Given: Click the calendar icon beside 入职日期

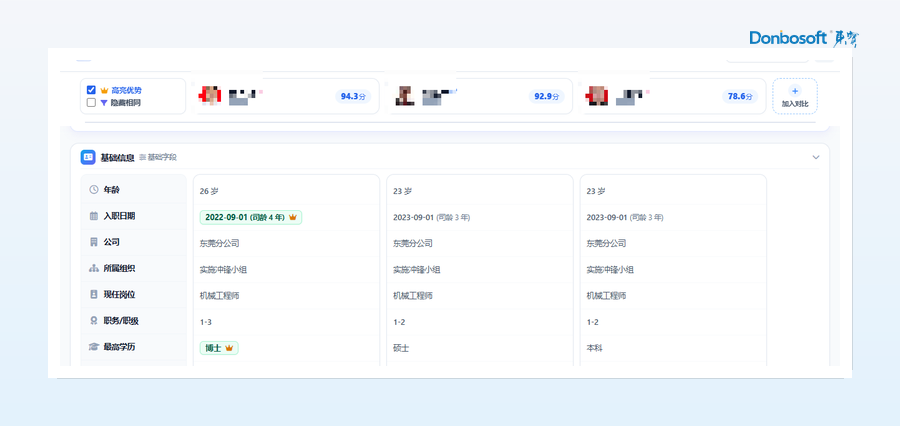Looking at the screenshot, I should (x=94, y=216).
